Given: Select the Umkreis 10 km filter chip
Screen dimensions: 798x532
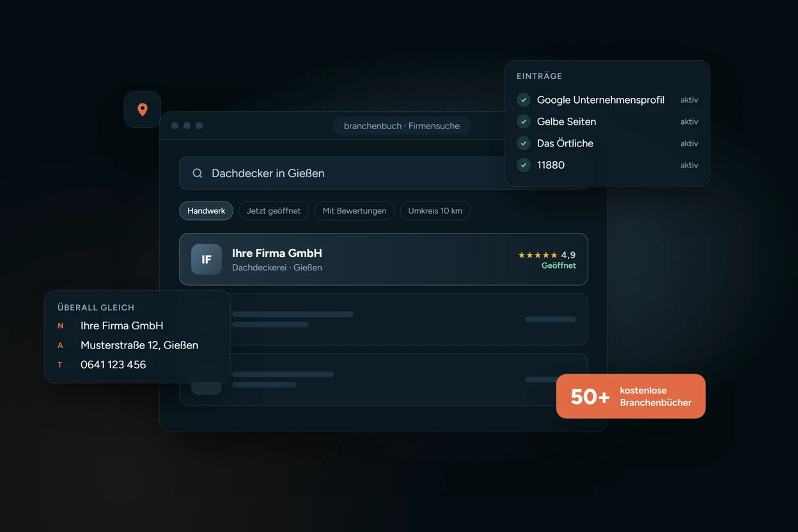Looking at the screenshot, I should coord(435,211).
